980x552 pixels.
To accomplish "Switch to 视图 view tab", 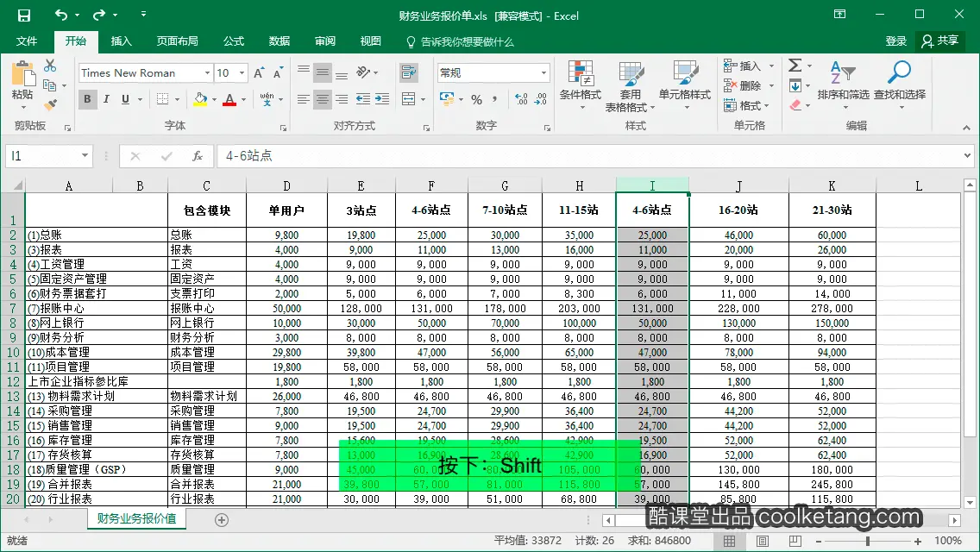I will point(371,41).
